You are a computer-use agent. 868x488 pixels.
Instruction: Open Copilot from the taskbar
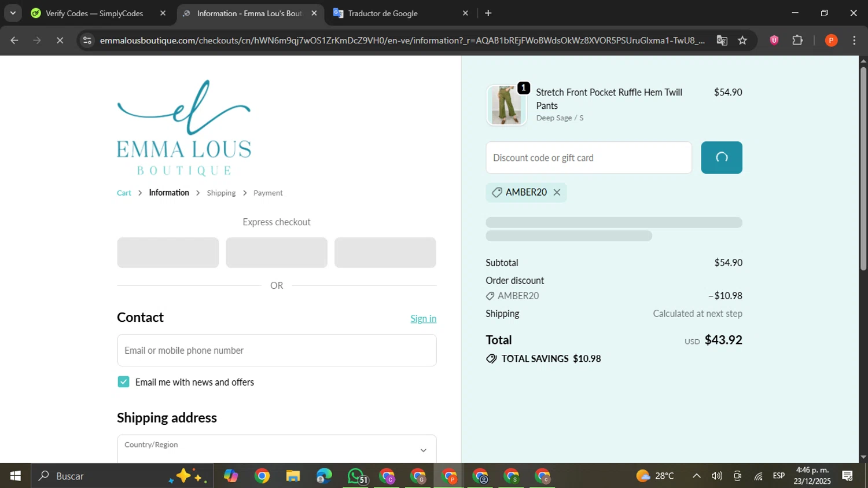[x=231, y=476]
